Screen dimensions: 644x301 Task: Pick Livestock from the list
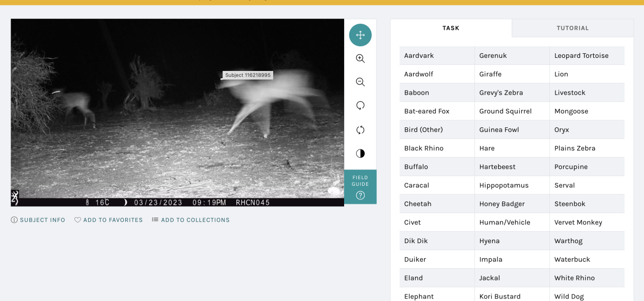tap(587, 93)
